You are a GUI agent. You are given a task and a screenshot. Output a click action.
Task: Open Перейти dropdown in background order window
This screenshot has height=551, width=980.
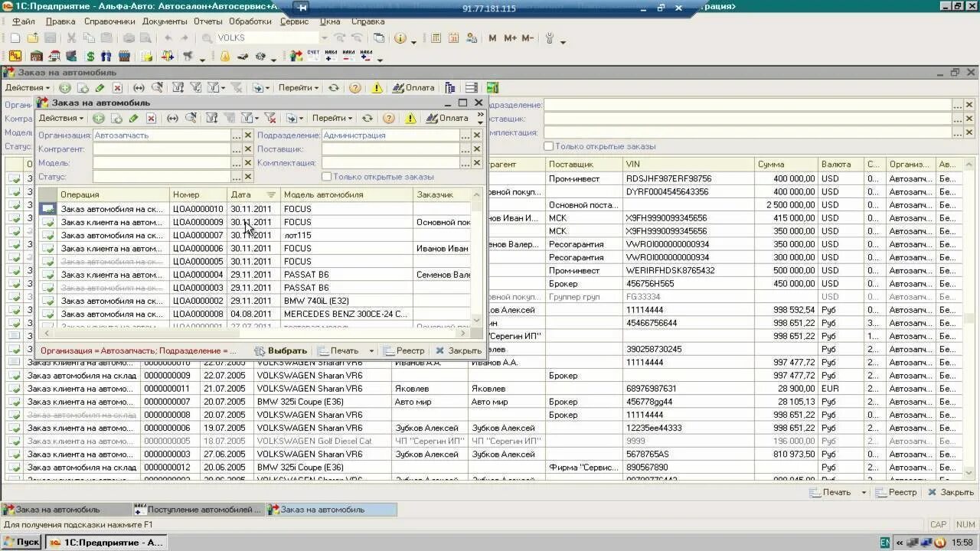coord(299,88)
